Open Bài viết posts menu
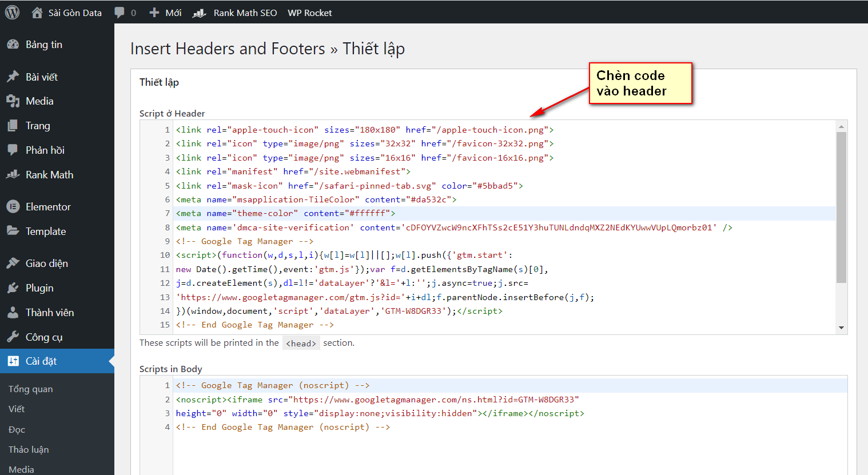This screenshot has width=868, height=475. pyautogui.click(x=42, y=77)
